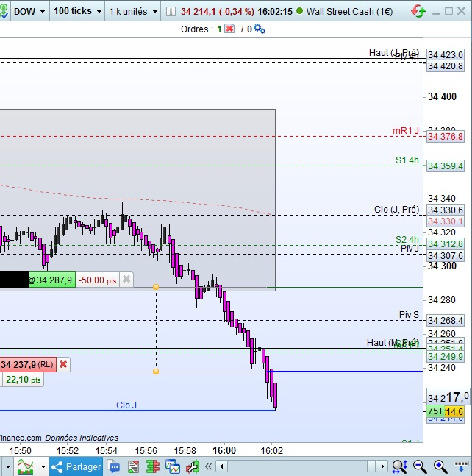
Task: Click the Données indicatives notice
Action: 82,438
